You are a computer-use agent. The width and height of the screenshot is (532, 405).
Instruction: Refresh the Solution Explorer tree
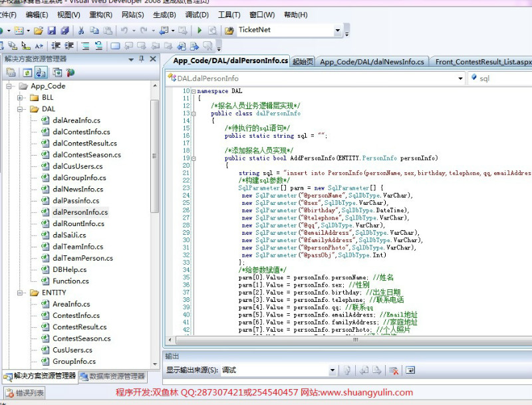point(27,72)
